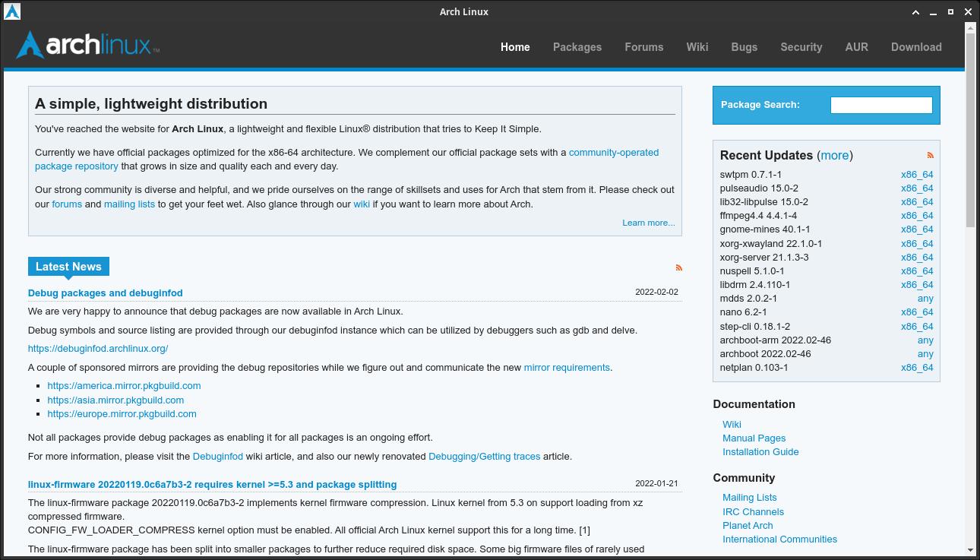
Task: Click x86_64 link for xorg-xwayland 22.1.0-1
Action: 917,243
